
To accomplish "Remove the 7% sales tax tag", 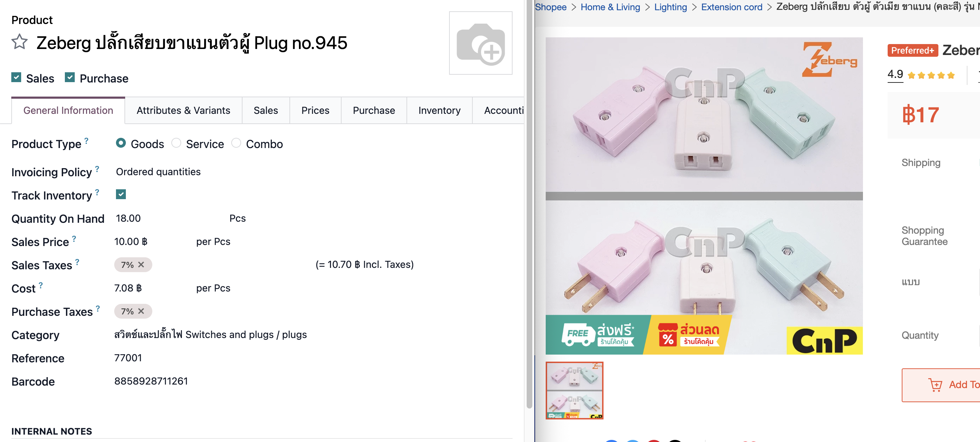I will pos(140,264).
